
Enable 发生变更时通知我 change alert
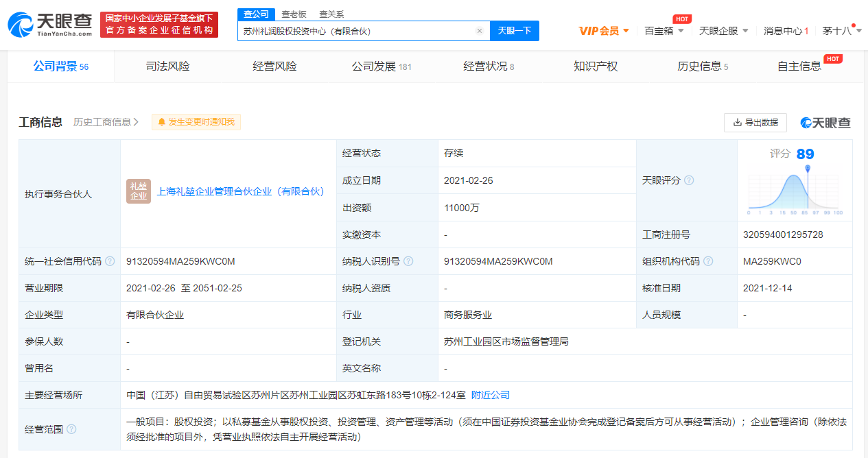tap(196, 122)
